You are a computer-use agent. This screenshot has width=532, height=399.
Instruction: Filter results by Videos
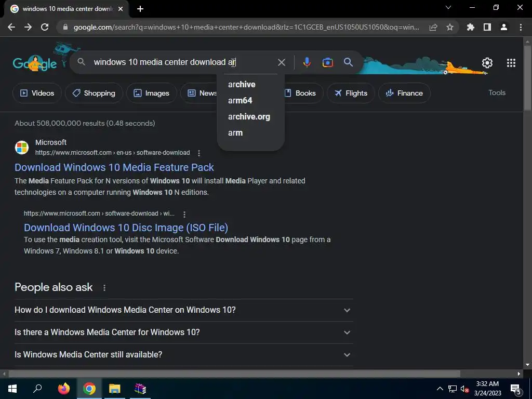click(x=37, y=93)
